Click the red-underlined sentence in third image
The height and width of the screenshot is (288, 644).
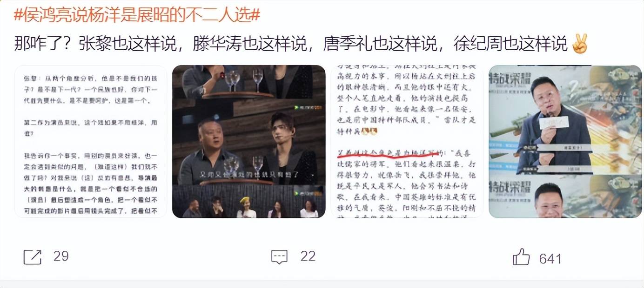pos(387,153)
